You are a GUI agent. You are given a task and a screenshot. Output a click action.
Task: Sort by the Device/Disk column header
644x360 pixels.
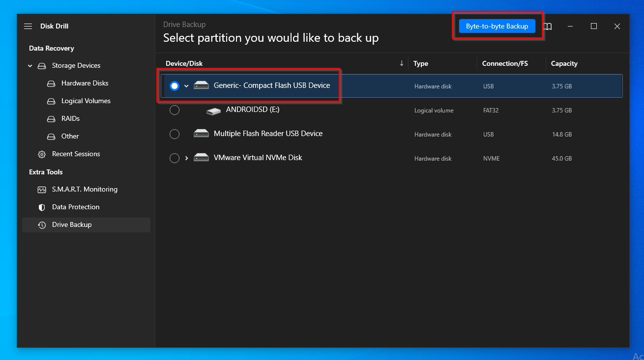point(184,63)
